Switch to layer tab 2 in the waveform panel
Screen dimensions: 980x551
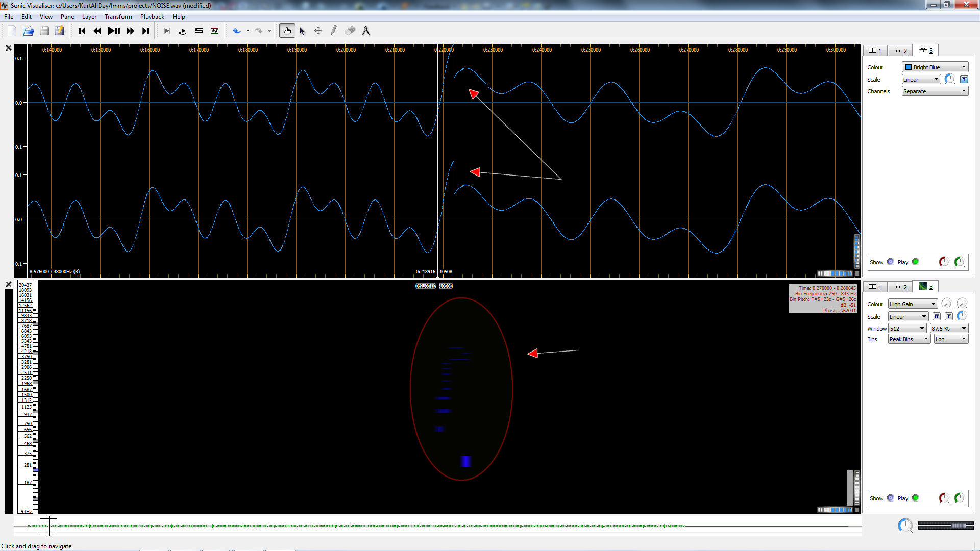[900, 51]
